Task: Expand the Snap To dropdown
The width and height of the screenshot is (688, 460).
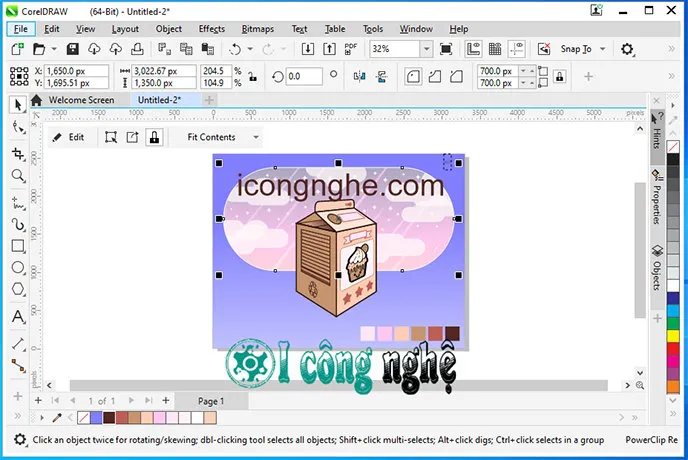Action: click(602, 49)
